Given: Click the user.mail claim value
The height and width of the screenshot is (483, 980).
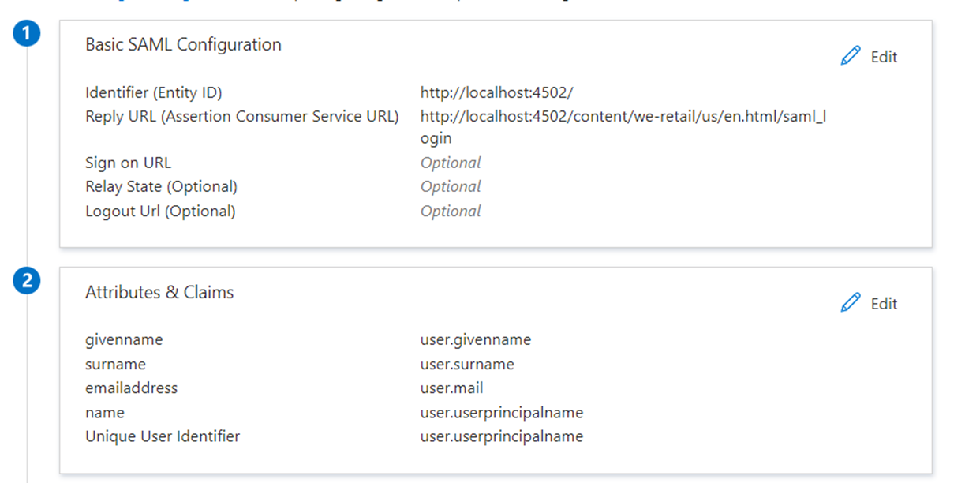Looking at the screenshot, I should [451, 388].
